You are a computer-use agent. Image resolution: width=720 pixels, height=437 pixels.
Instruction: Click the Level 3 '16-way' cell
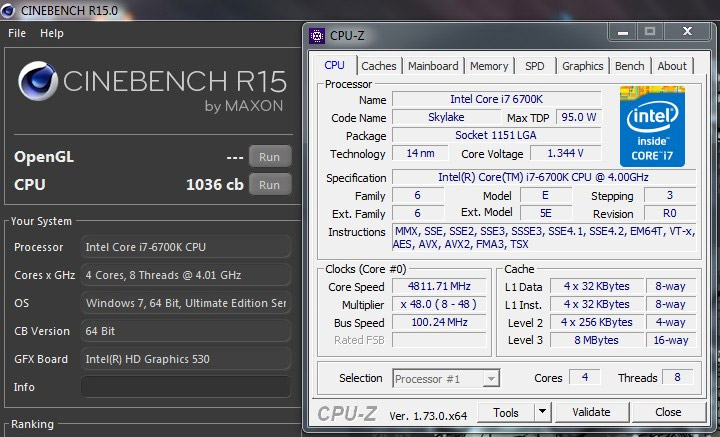[671, 340]
